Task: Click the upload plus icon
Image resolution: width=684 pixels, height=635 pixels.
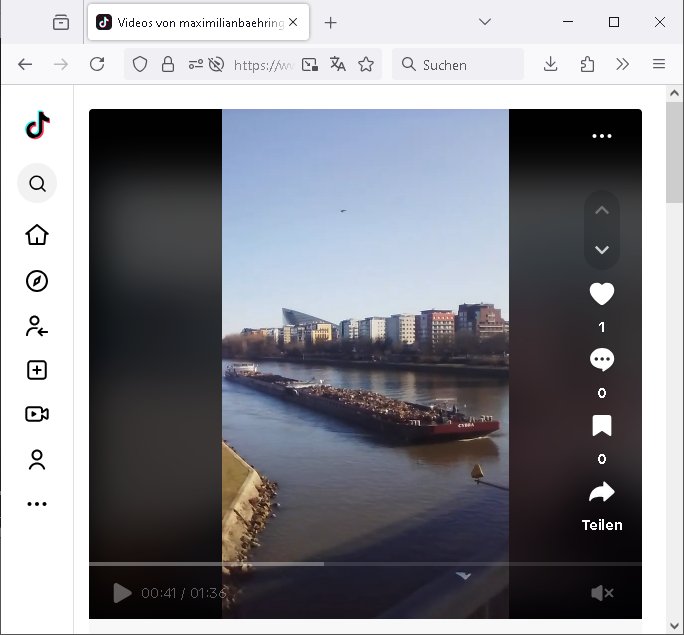Action: click(x=37, y=370)
